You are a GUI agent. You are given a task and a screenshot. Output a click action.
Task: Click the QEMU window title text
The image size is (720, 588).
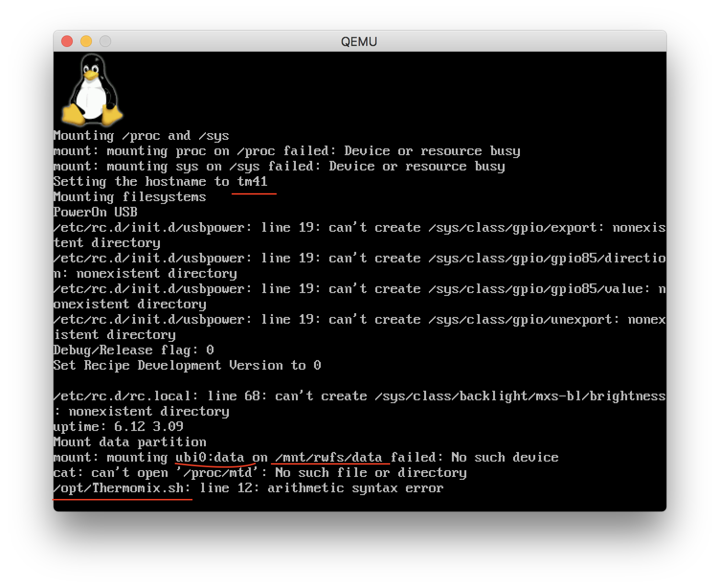click(359, 42)
